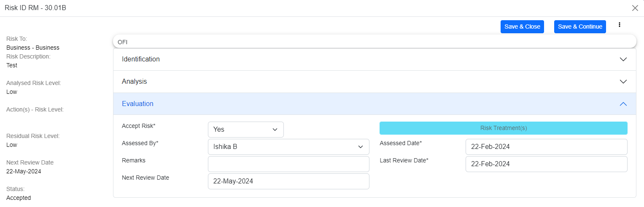Open the Risk Treatment(s) button
The width and height of the screenshot is (644, 207).
click(503, 128)
